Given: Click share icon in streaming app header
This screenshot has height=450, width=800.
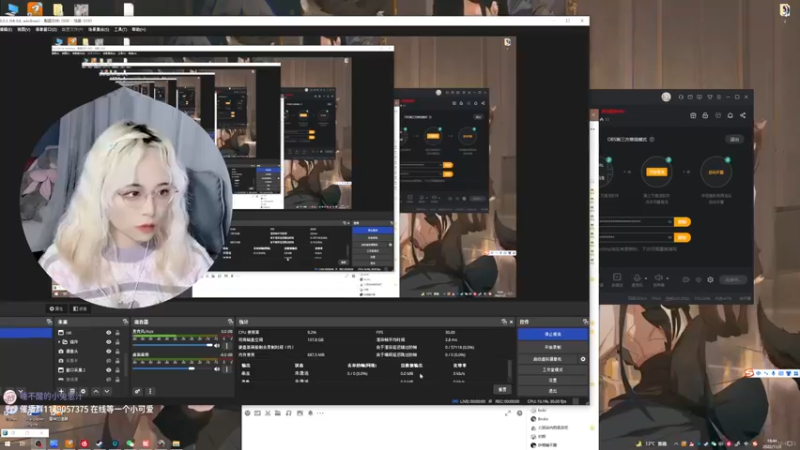Looking at the screenshot, I should (742, 115).
